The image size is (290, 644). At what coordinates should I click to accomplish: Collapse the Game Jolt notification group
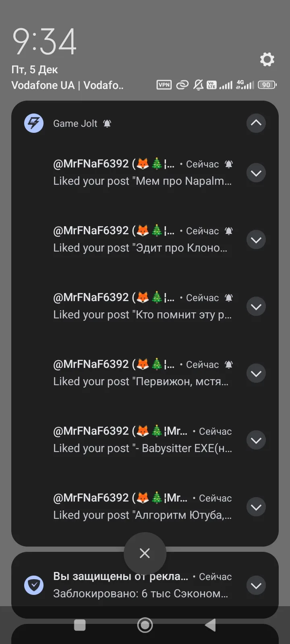(x=256, y=123)
